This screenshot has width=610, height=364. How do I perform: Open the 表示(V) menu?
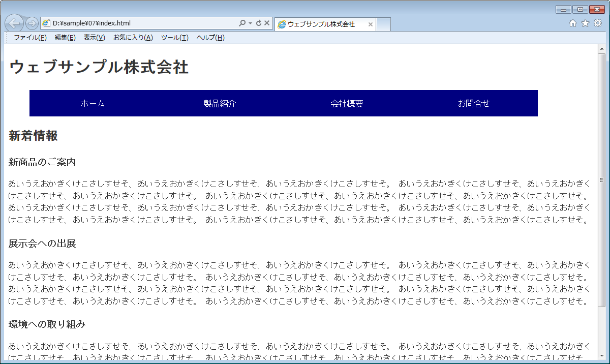(94, 38)
